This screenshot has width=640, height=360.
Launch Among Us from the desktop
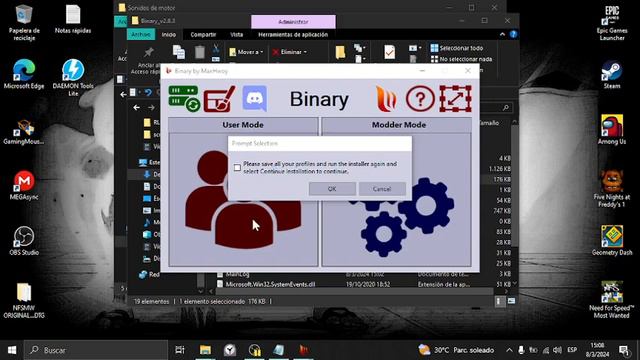tap(612, 130)
